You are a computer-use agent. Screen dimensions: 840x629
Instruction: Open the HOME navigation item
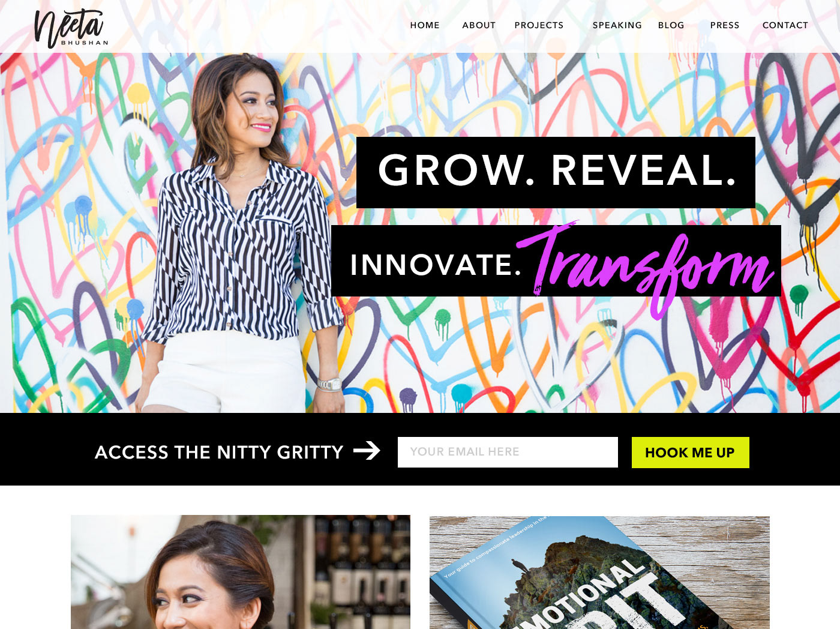tap(425, 25)
